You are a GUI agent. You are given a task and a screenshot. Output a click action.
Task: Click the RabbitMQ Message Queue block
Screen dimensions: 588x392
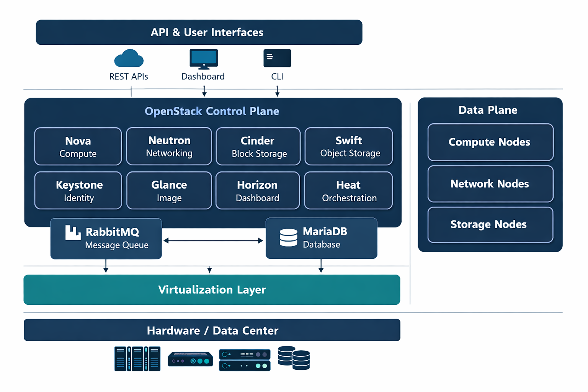[x=106, y=238]
